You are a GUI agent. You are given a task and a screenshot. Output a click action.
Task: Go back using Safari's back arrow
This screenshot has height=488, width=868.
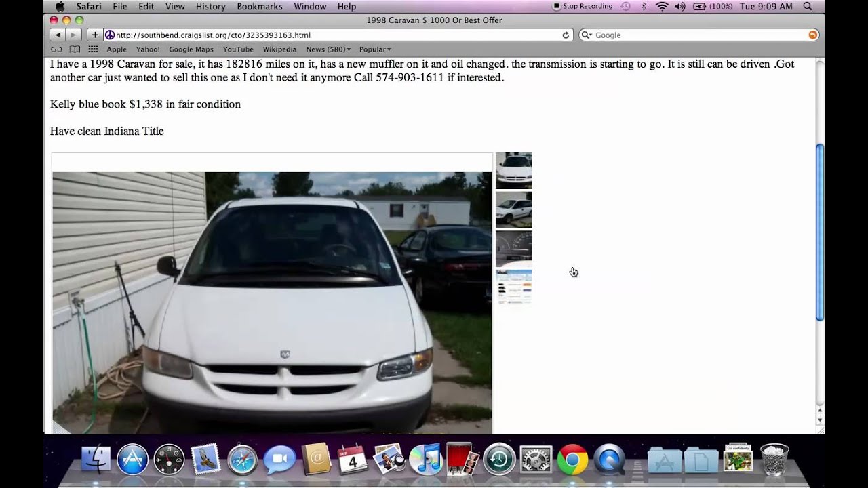58,35
